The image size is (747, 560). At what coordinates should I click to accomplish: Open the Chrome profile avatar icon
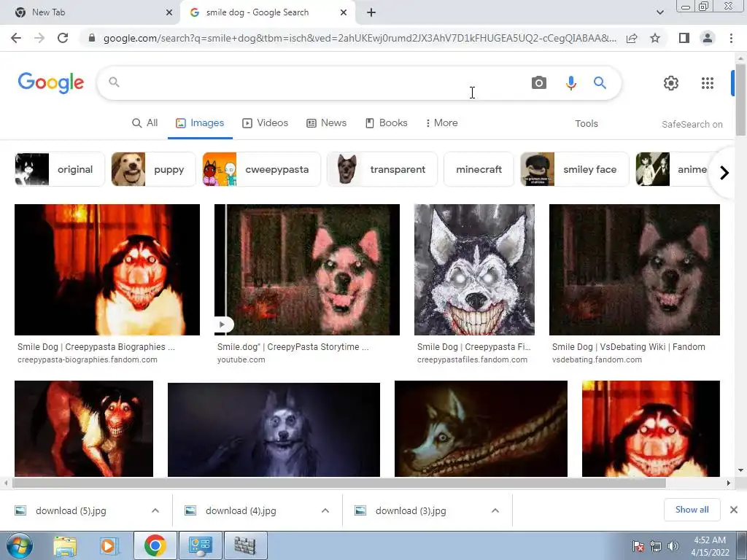708,38
